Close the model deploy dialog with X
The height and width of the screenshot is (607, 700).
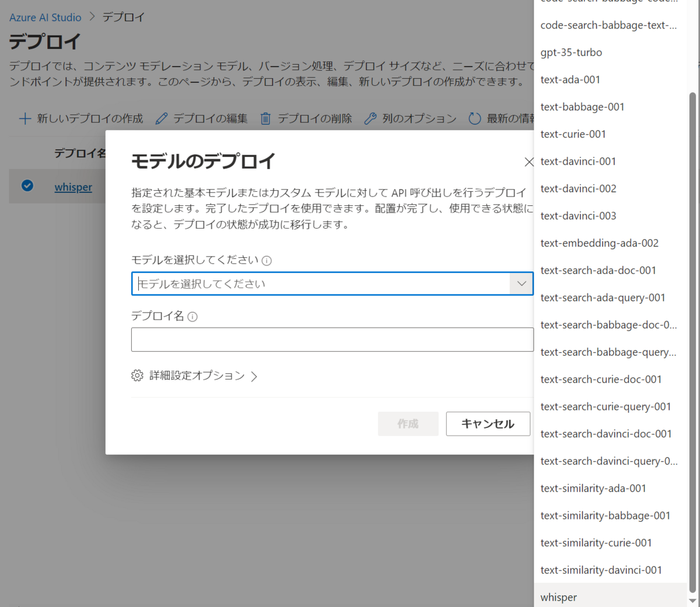click(x=528, y=162)
